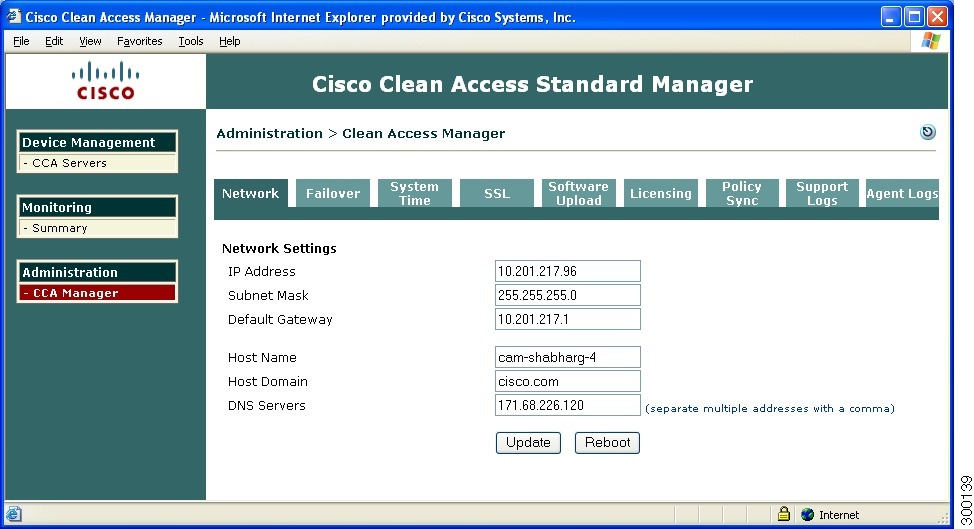
Task: Click the refresh icon beside the breadcrumb
Action: 927,132
